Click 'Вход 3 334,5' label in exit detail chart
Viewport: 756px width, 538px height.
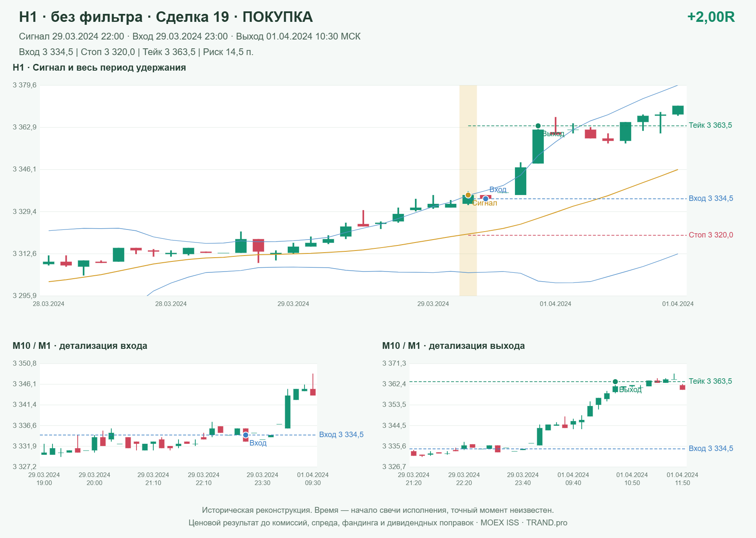click(x=711, y=448)
